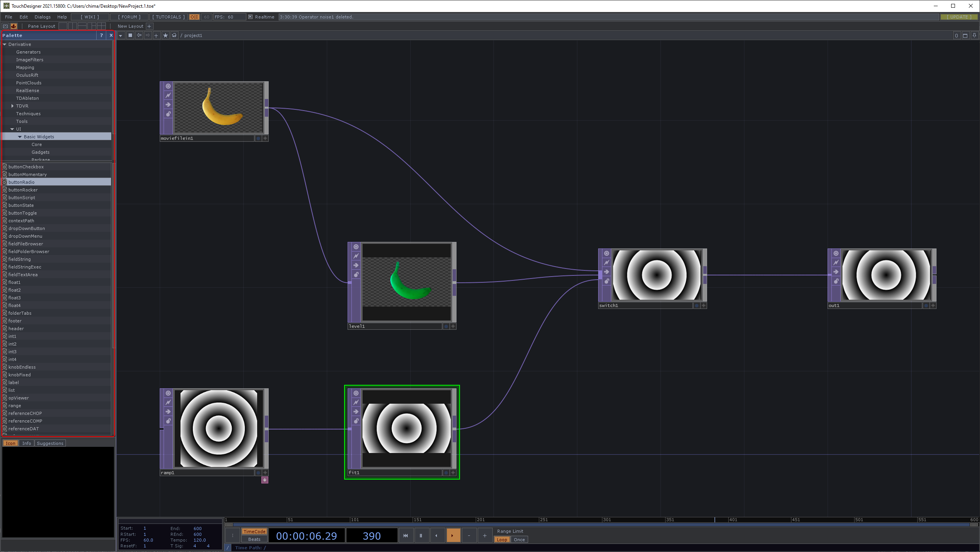This screenshot has height=552, width=980.
Task: Toggle the Realtime checkbox
Action: click(x=251, y=17)
